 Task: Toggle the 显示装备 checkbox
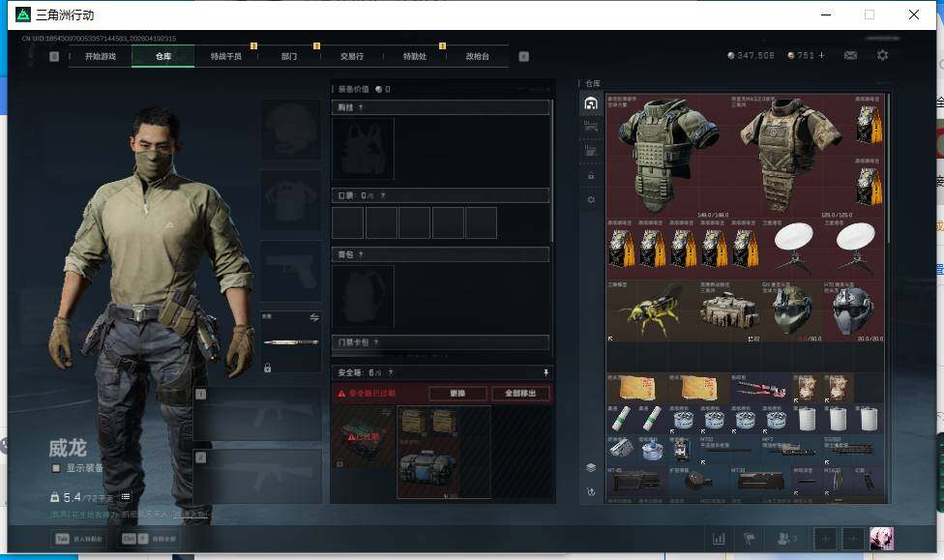coord(56,468)
